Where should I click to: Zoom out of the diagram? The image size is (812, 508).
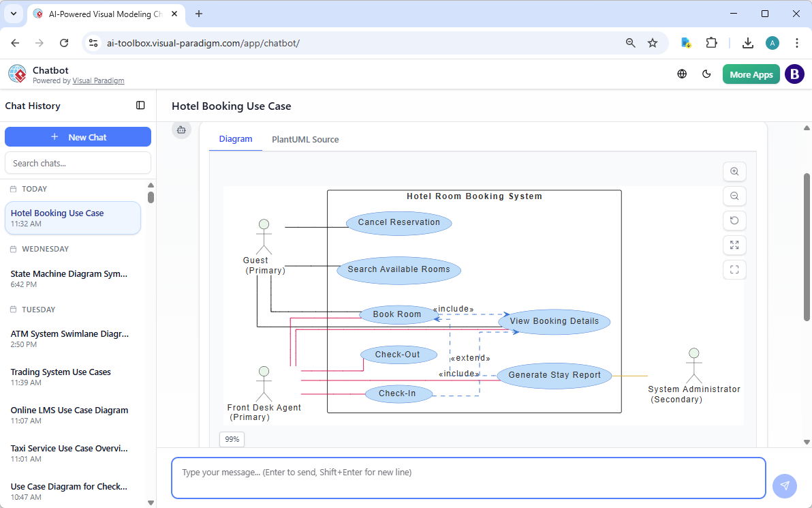point(734,196)
